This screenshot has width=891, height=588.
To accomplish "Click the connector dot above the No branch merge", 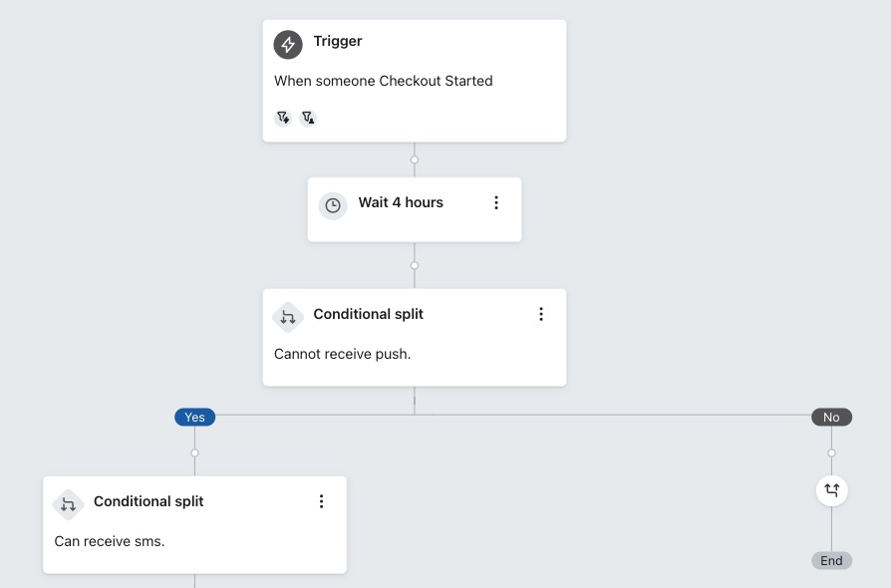I will [831, 451].
